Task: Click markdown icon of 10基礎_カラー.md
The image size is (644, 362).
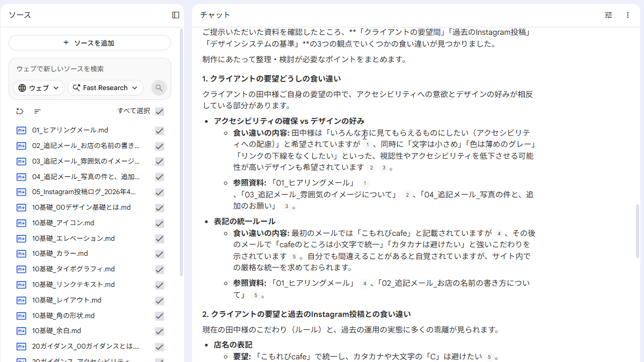Action: (21, 254)
